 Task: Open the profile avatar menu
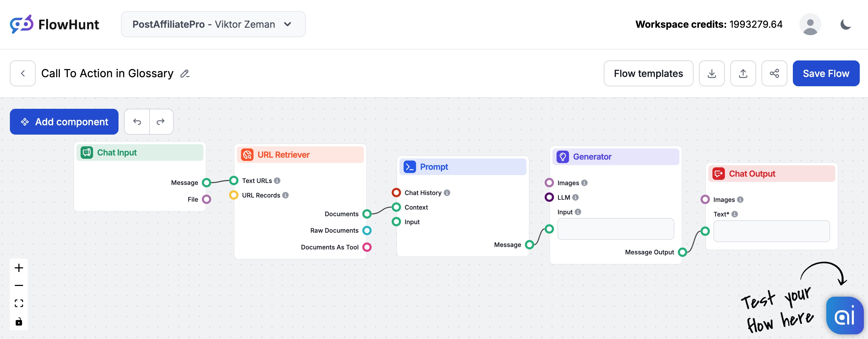811,24
